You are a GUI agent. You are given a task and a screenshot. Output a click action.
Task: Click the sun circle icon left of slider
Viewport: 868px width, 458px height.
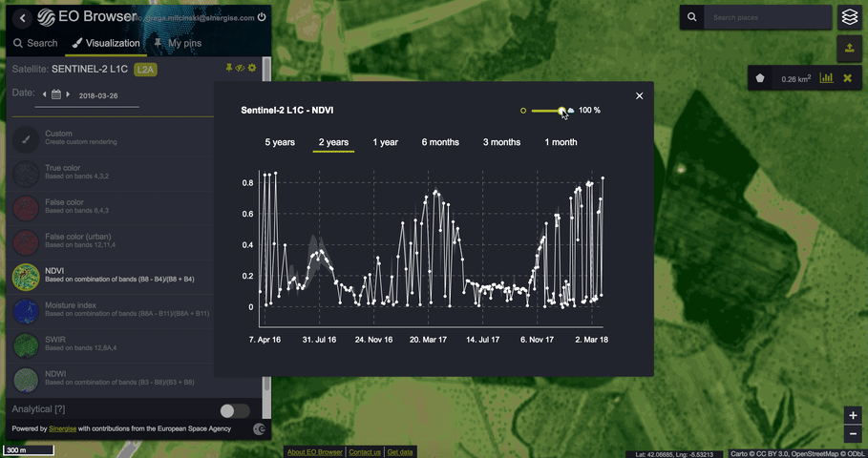(x=523, y=111)
